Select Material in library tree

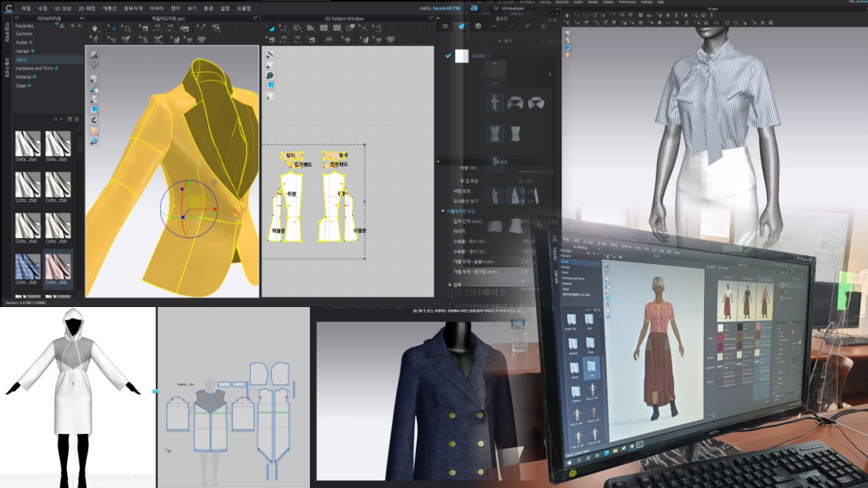coord(24,77)
